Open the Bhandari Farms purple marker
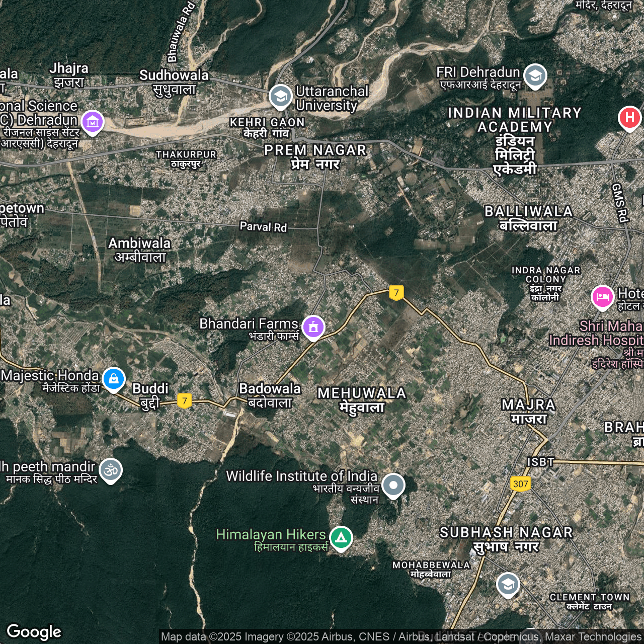 click(x=313, y=327)
